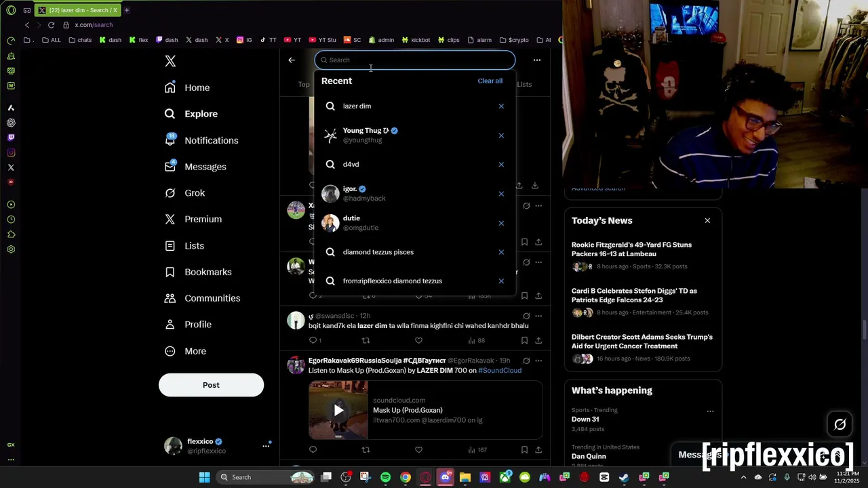
Task: Open Grok
Action: 185,193
